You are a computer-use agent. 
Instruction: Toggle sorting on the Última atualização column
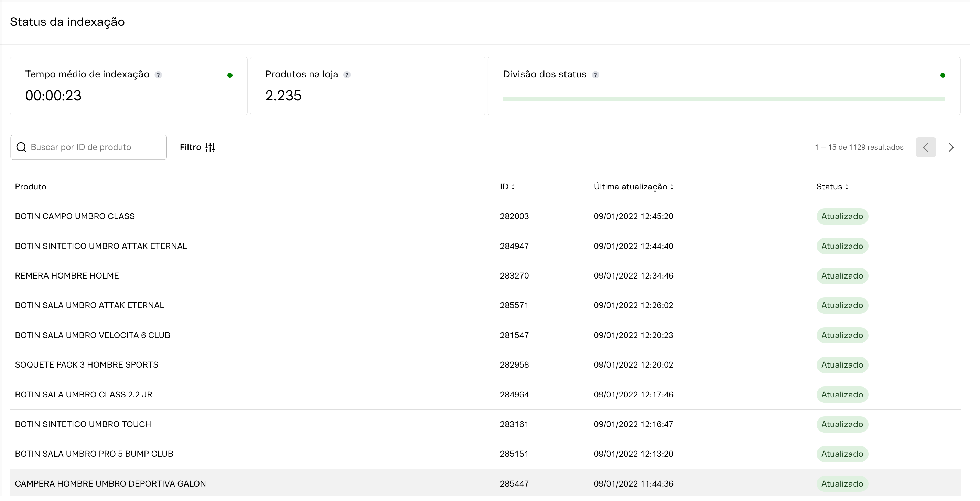[672, 187]
